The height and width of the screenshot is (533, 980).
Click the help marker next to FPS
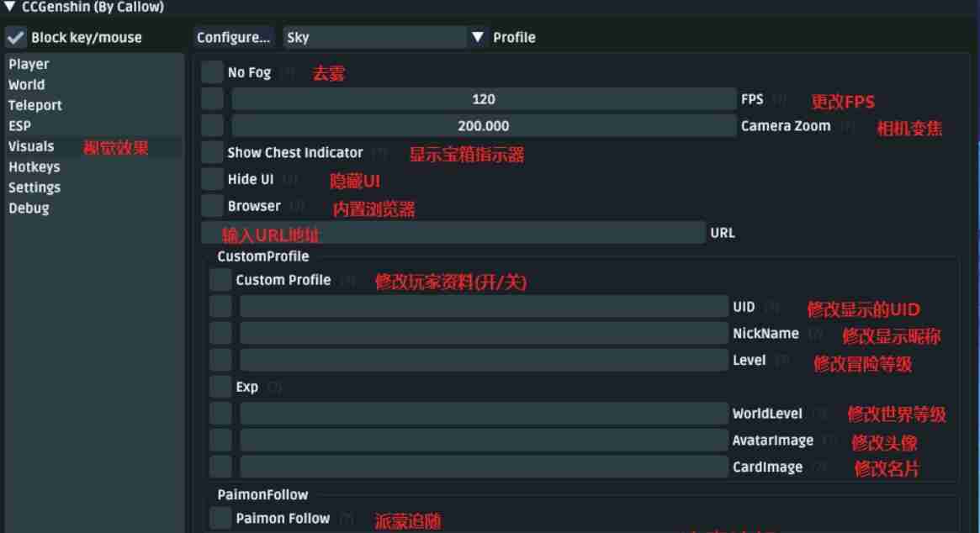[x=780, y=99]
